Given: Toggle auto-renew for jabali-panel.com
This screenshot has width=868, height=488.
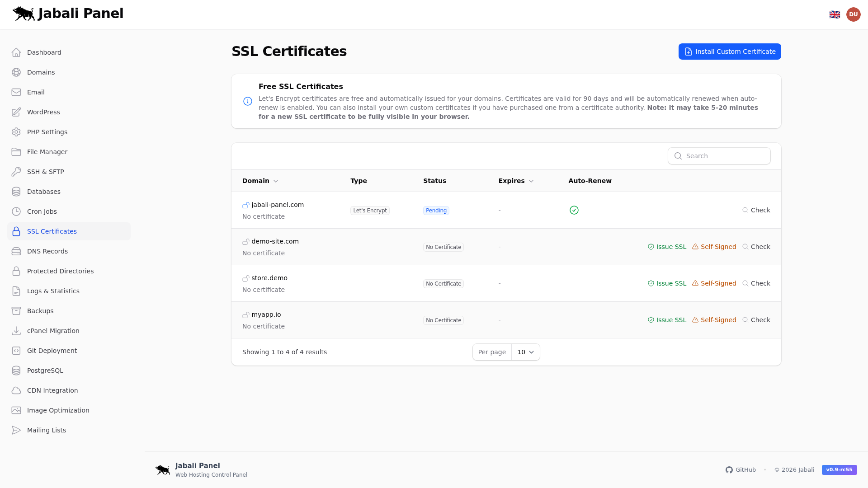Looking at the screenshot, I should point(574,210).
